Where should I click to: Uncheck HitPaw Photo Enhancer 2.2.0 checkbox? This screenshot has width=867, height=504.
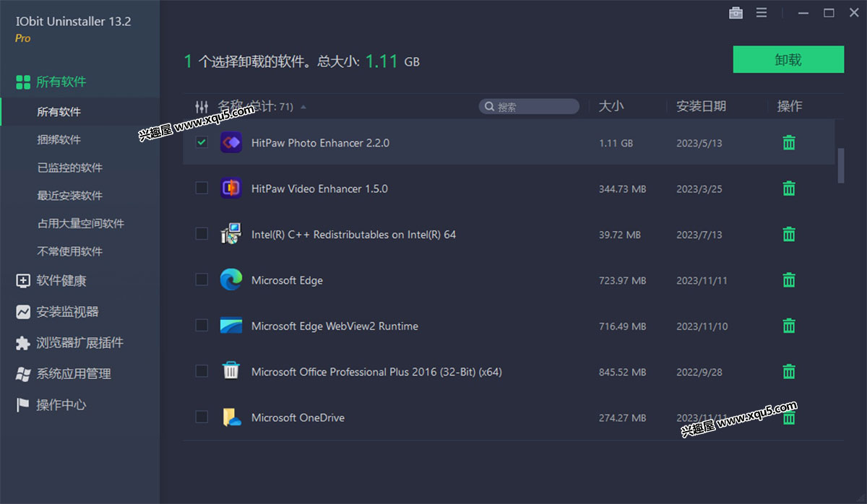(x=202, y=142)
